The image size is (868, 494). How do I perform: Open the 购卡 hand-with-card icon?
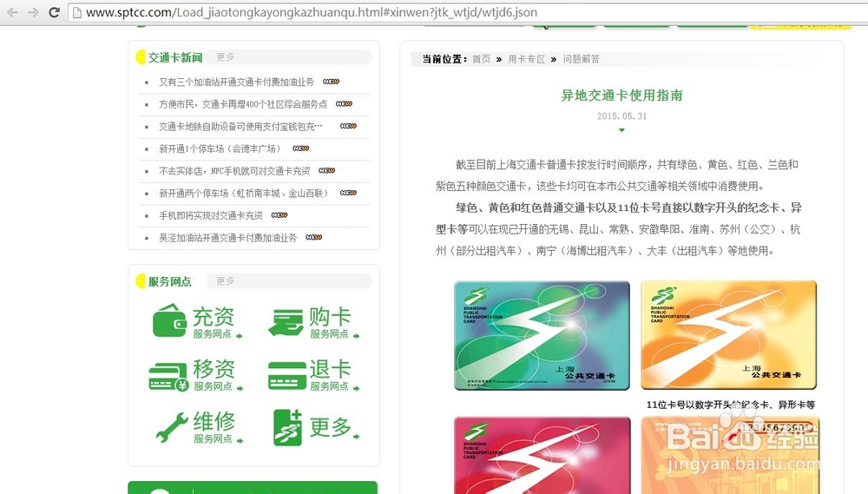(286, 322)
